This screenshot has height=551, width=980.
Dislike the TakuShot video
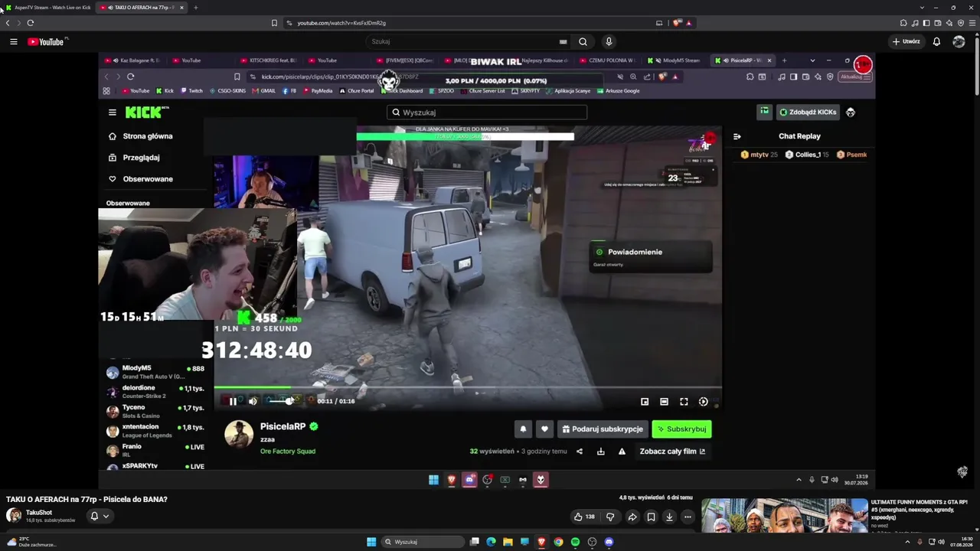[x=610, y=517]
